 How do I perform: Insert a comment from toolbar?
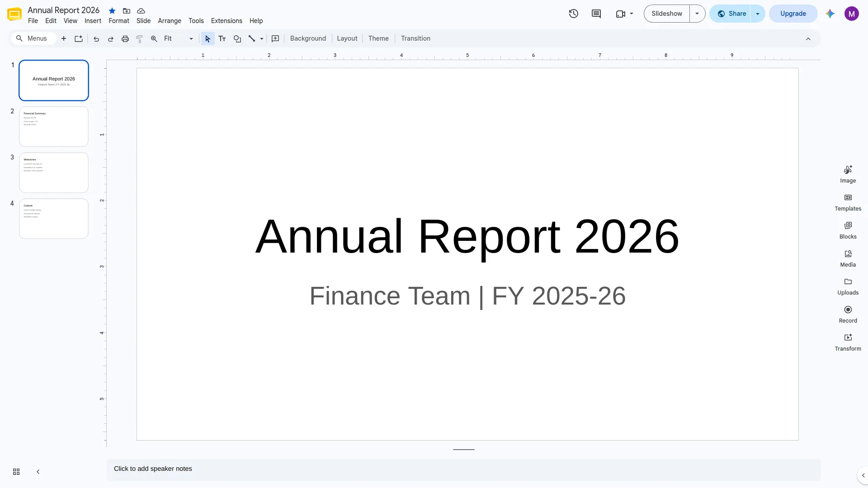point(275,38)
